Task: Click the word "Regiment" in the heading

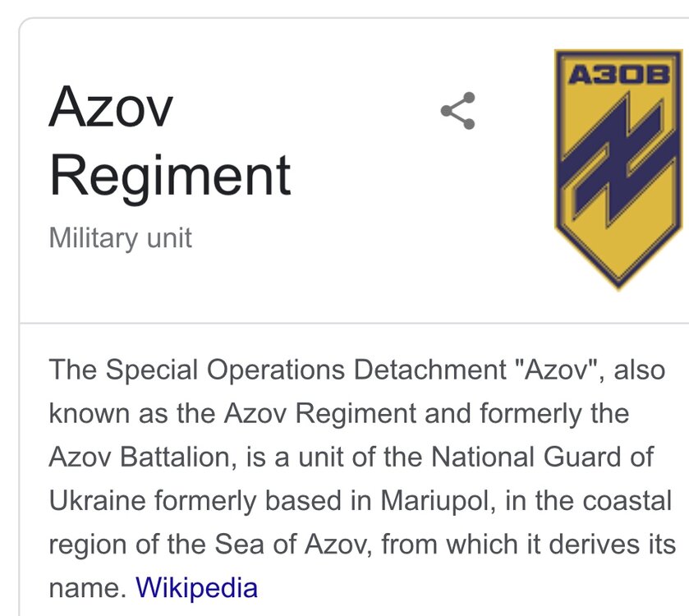Action: click(x=170, y=174)
